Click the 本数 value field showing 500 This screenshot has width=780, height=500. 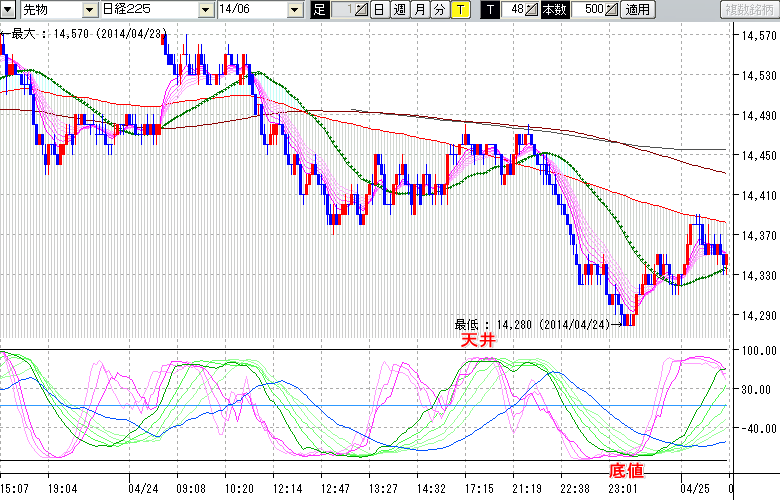point(586,10)
